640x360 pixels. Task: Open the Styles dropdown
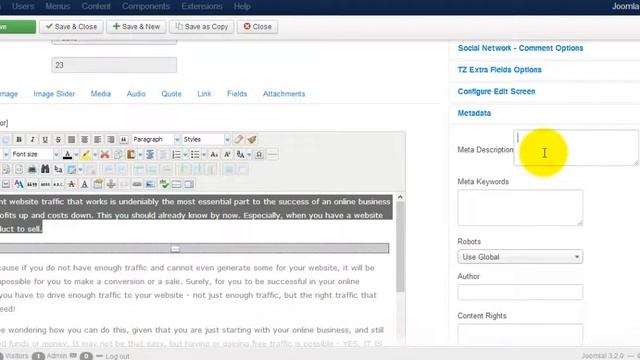coord(206,140)
